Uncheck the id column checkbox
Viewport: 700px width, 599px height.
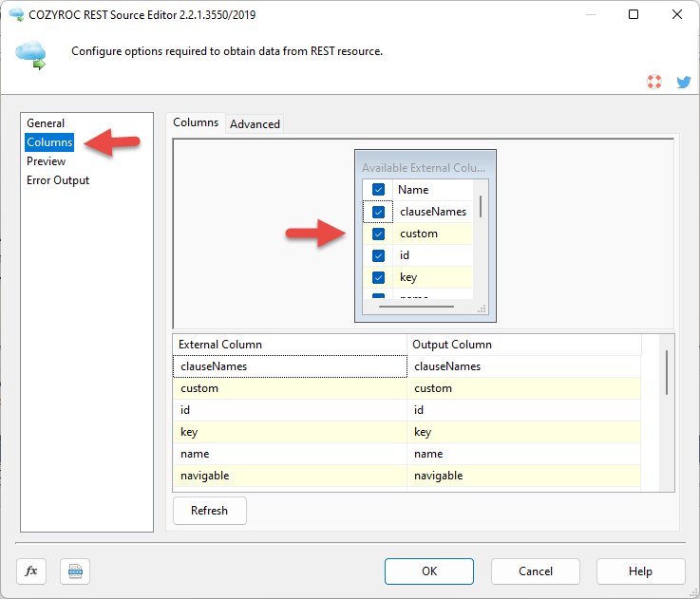click(x=378, y=255)
